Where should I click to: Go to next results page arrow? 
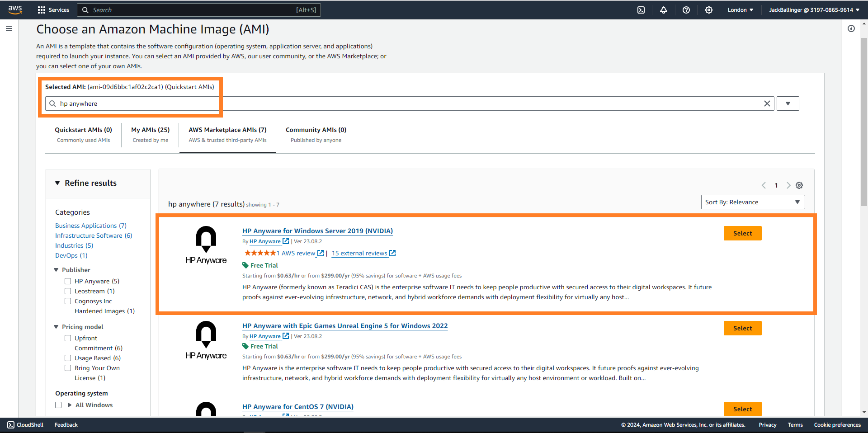788,185
